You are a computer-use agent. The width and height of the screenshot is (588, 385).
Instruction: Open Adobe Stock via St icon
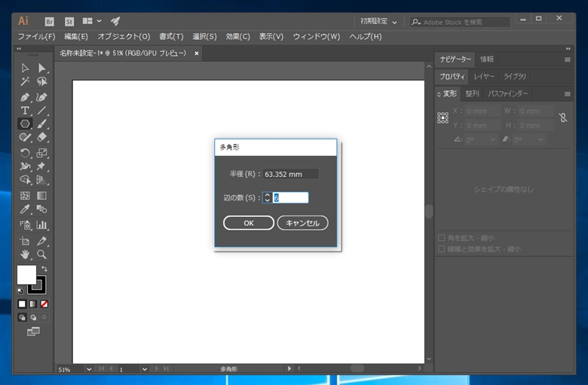point(69,22)
